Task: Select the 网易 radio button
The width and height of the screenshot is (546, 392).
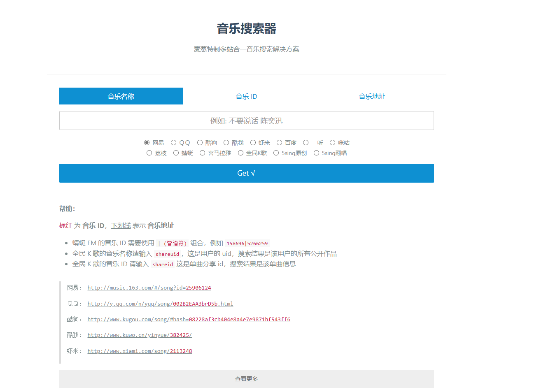Action: 147,143
